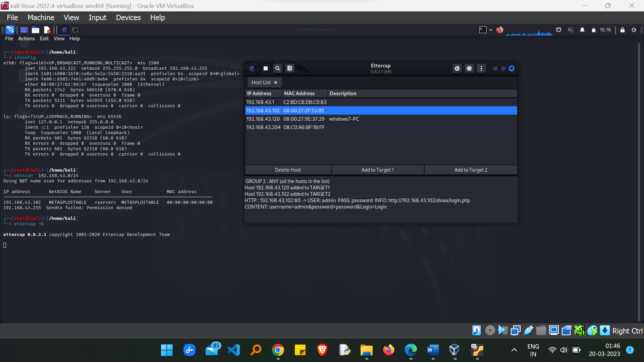
Task: Open the VirtualBox Devices menu
Action: click(x=128, y=17)
